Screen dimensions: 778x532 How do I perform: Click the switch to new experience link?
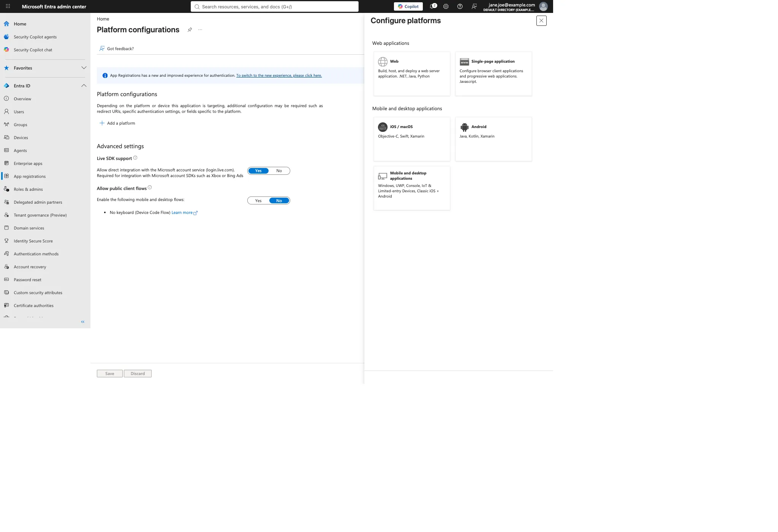coord(279,76)
